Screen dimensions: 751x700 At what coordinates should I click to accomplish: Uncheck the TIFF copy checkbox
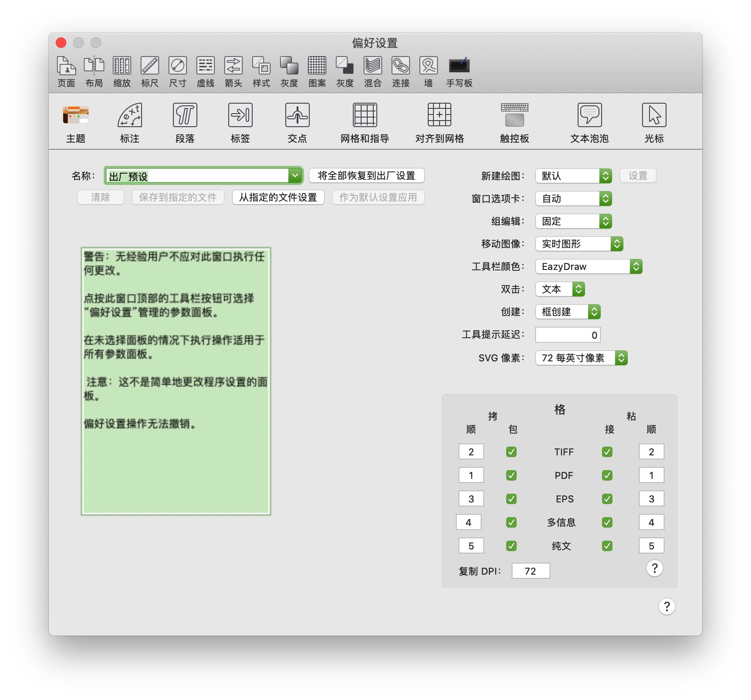point(511,452)
